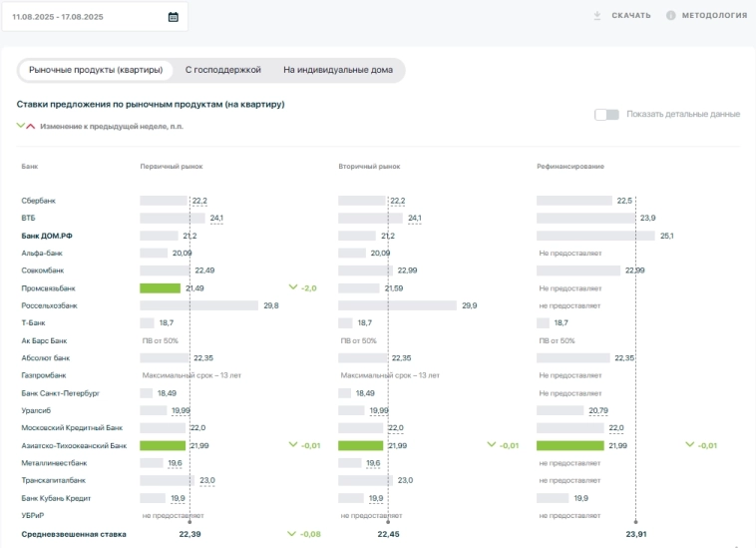The width and height of the screenshot is (756, 548).
Task: Open the calendar date picker icon
Action: 173,17
